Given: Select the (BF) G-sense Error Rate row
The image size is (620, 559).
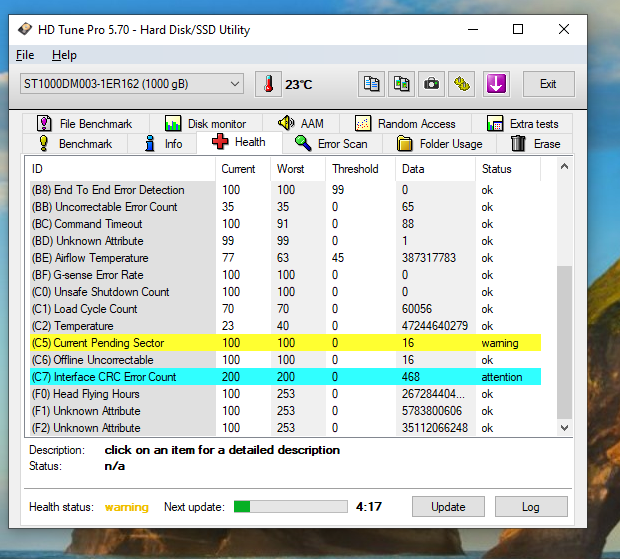Looking at the screenshot, I should [x=285, y=275].
